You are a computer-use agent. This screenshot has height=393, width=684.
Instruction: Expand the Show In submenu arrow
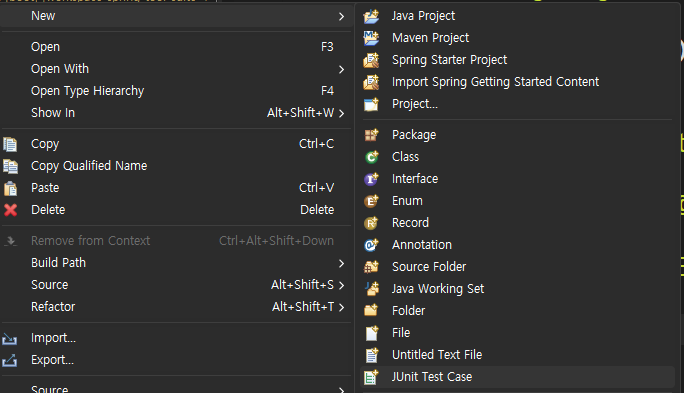click(x=342, y=113)
